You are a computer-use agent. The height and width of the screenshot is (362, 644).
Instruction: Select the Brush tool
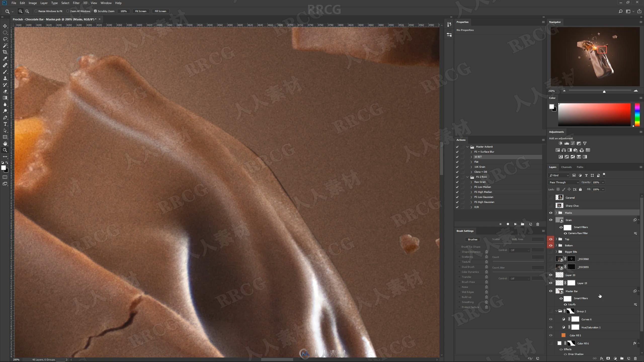pyautogui.click(x=5, y=72)
